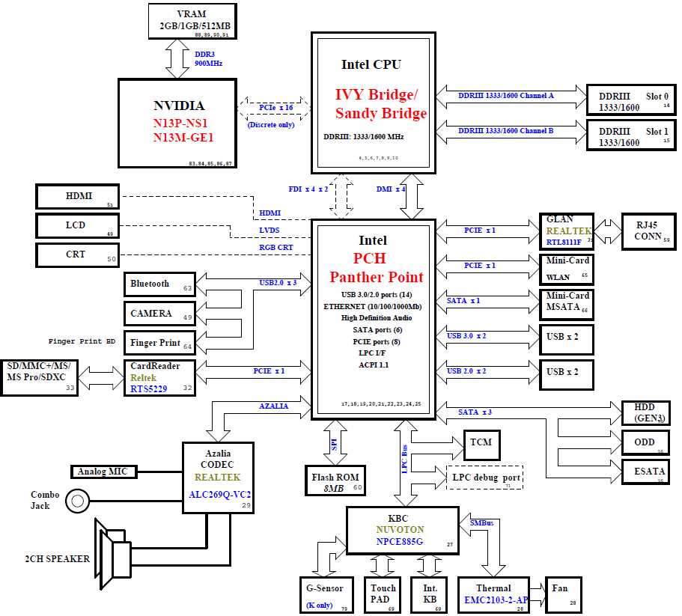Click the USB 2.0 x 2 bus label

click(466, 370)
